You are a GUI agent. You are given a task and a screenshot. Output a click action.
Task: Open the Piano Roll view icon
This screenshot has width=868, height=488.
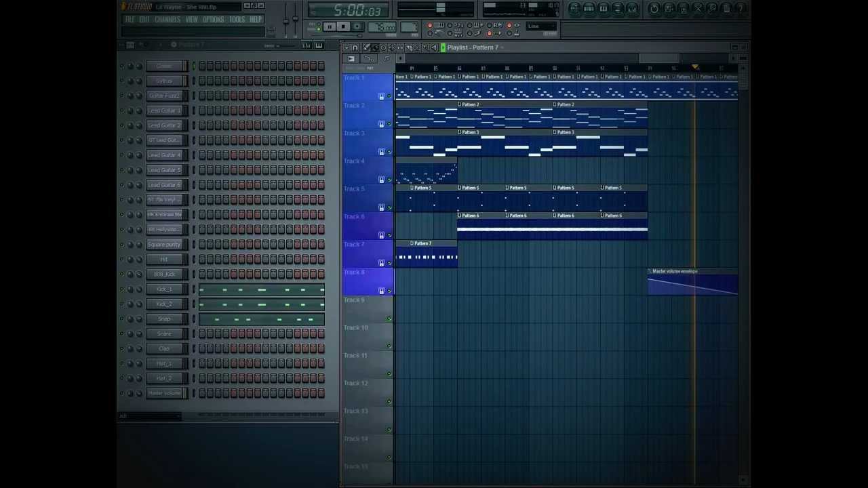[604, 9]
